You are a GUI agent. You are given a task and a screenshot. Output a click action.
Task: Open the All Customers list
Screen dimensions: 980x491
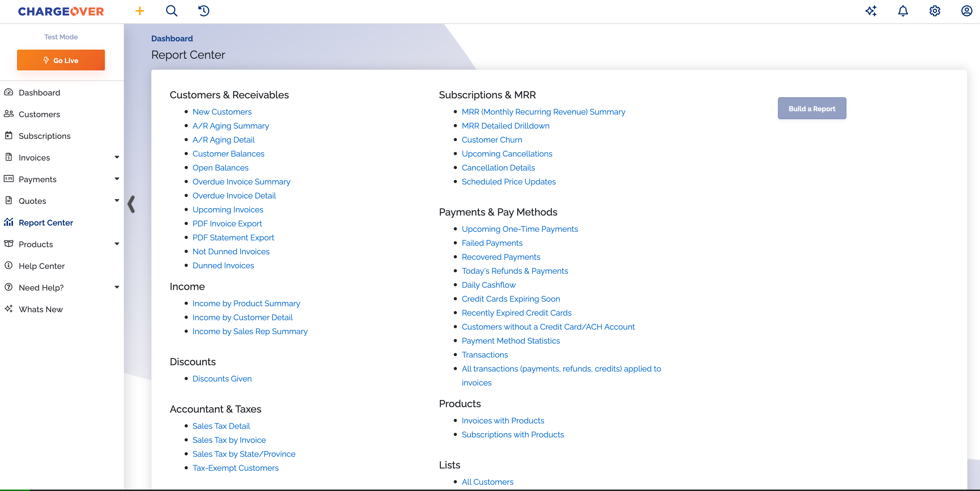click(488, 482)
